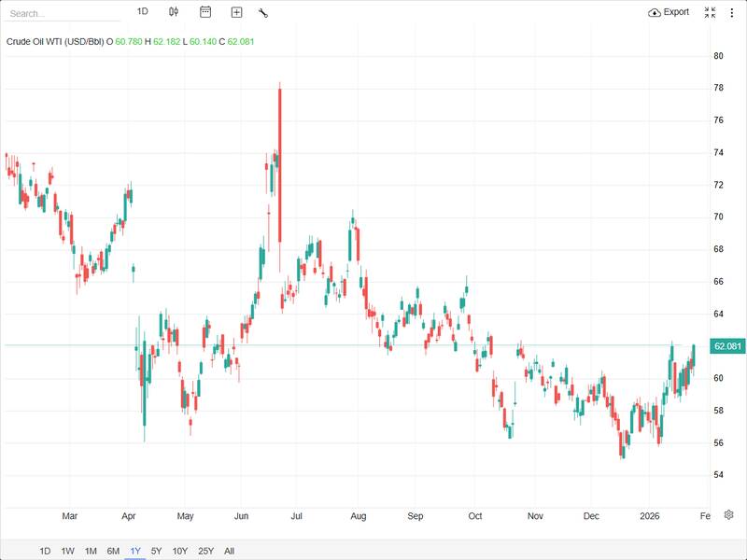Show the 25Y time range
747x560 pixels.
(206, 551)
